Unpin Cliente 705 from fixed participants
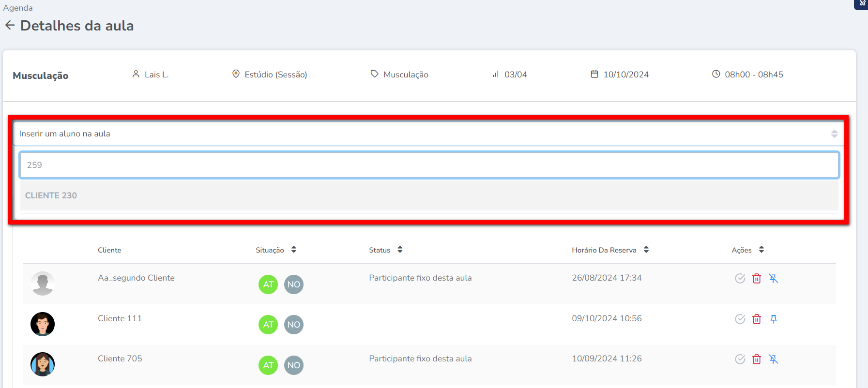The width and height of the screenshot is (868, 388). click(773, 359)
